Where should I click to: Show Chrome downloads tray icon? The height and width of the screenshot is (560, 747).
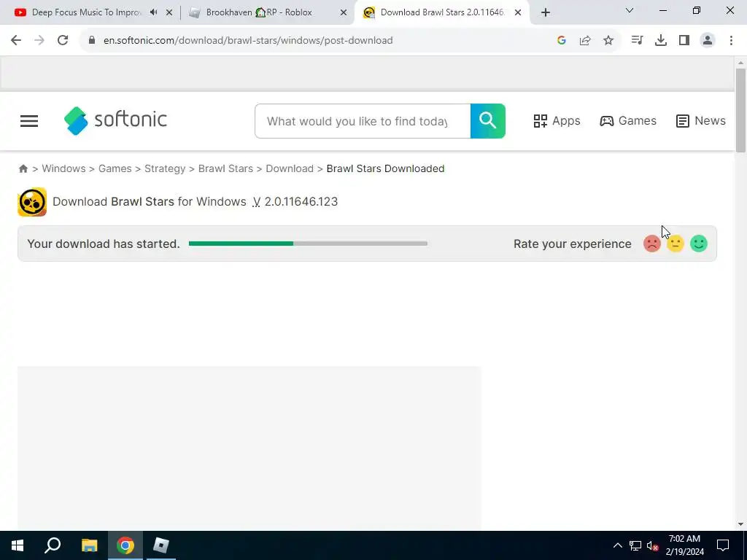pyautogui.click(x=661, y=41)
